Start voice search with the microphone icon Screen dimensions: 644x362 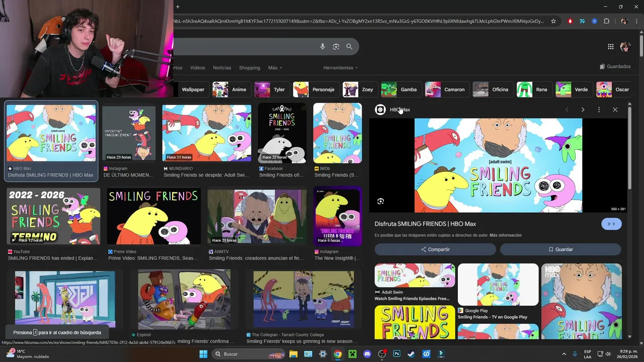coord(323,47)
